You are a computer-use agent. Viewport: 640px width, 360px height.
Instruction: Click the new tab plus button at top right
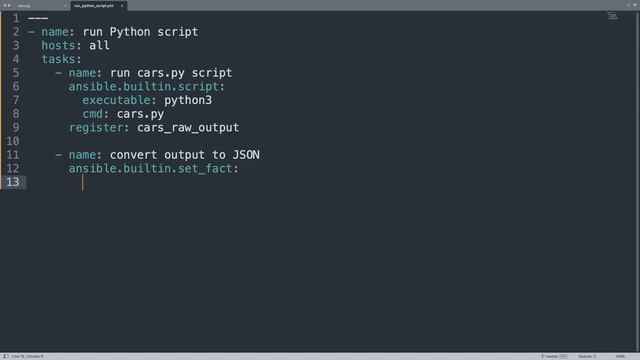(629, 5)
